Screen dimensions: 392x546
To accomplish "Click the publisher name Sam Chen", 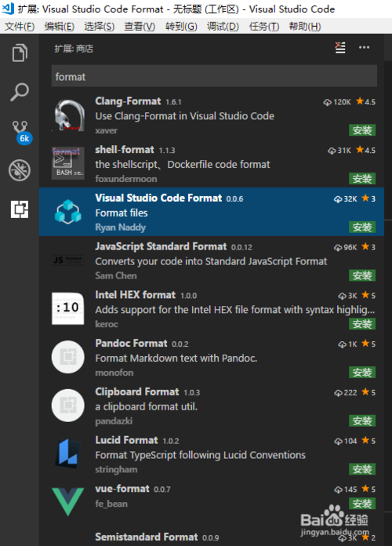I will pyautogui.click(x=116, y=275).
